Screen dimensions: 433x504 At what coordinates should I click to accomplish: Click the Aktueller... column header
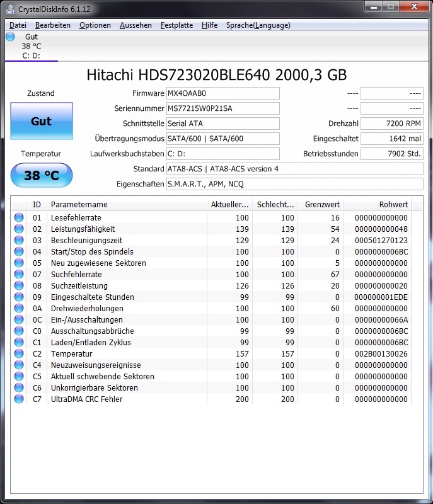(229, 204)
